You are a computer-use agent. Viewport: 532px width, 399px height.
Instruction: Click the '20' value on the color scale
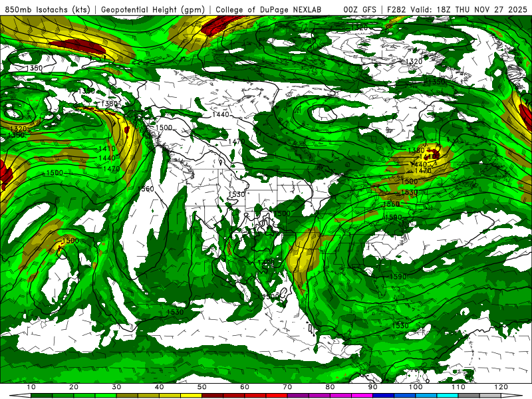coord(74,387)
